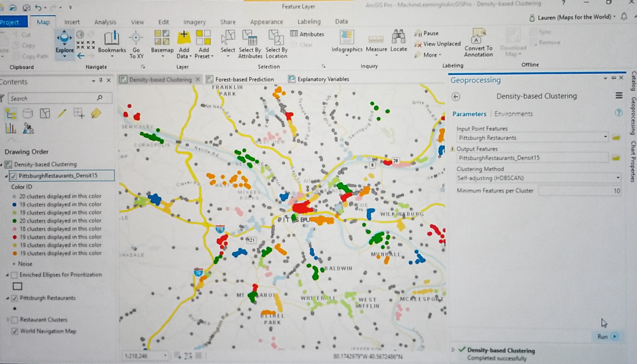Go back in Geoprocessing pane
The height and width of the screenshot is (364, 637).
click(456, 97)
